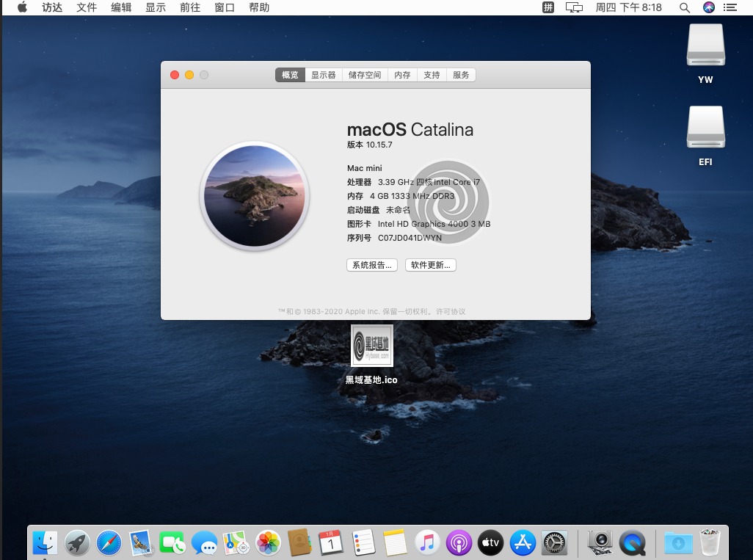Switch to the 支持 tab

tap(432, 75)
